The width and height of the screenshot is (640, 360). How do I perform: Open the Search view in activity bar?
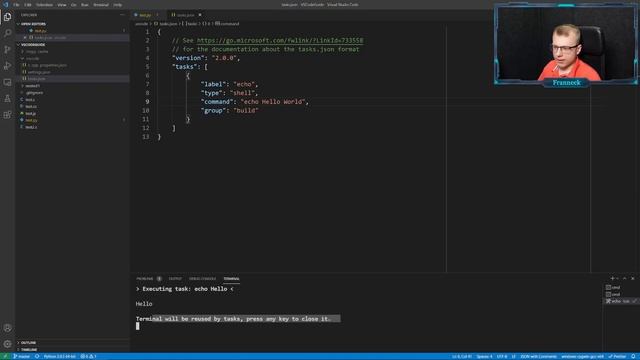pyautogui.click(x=7, y=33)
